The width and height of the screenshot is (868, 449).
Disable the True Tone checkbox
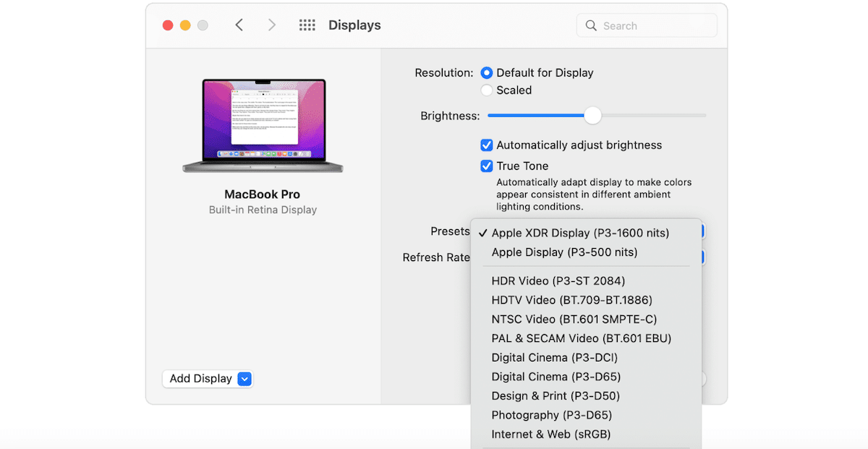[x=487, y=166]
